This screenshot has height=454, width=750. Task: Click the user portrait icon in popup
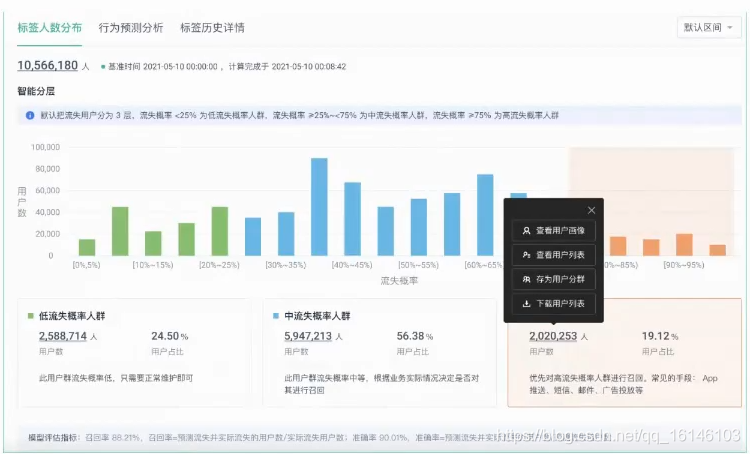pyautogui.click(x=526, y=231)
